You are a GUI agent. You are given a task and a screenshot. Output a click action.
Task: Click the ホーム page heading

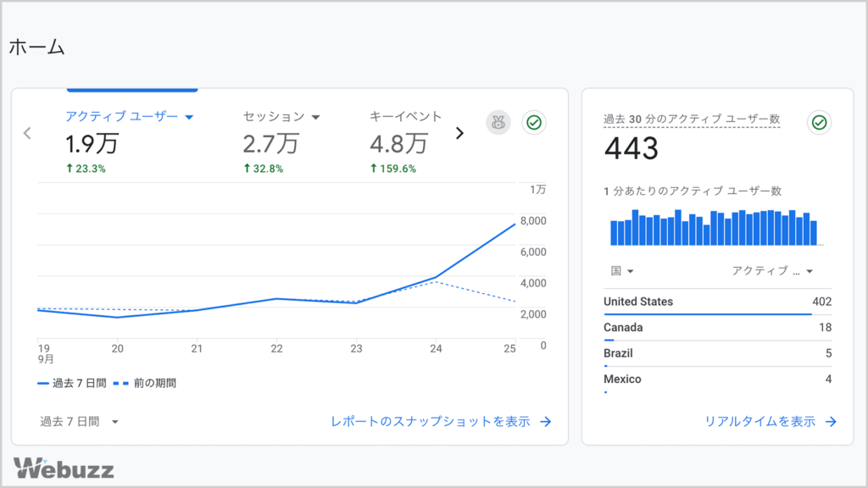[x=37, y=47]
